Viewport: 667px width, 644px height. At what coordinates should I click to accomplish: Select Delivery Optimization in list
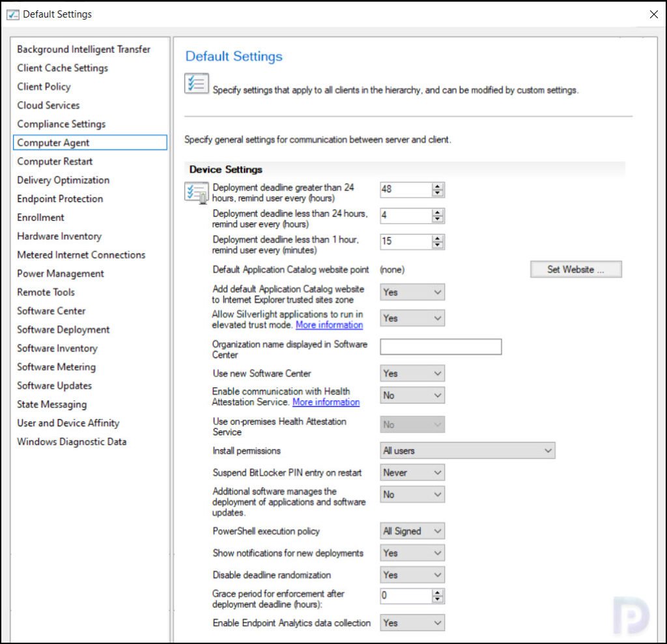(x=63, y=181)
